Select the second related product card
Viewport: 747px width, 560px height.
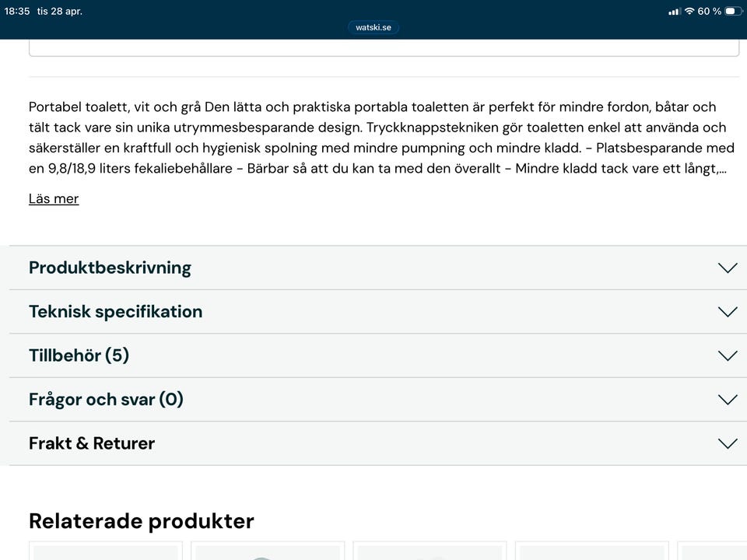268,551
